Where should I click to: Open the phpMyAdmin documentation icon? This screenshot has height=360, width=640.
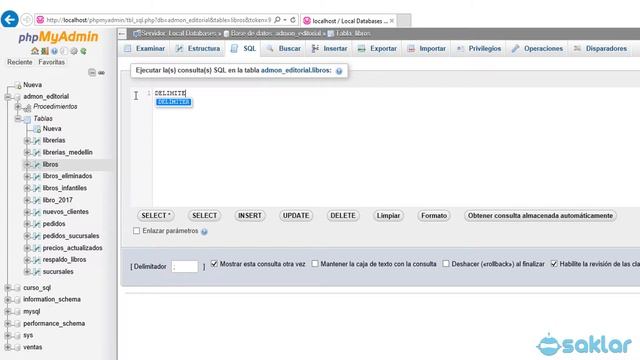click(54, 51)
